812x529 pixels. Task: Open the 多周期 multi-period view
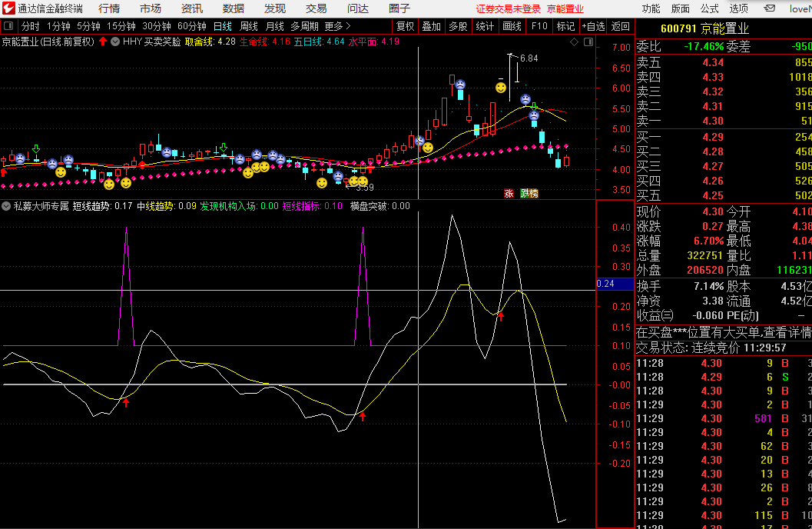tap(304, 26)
